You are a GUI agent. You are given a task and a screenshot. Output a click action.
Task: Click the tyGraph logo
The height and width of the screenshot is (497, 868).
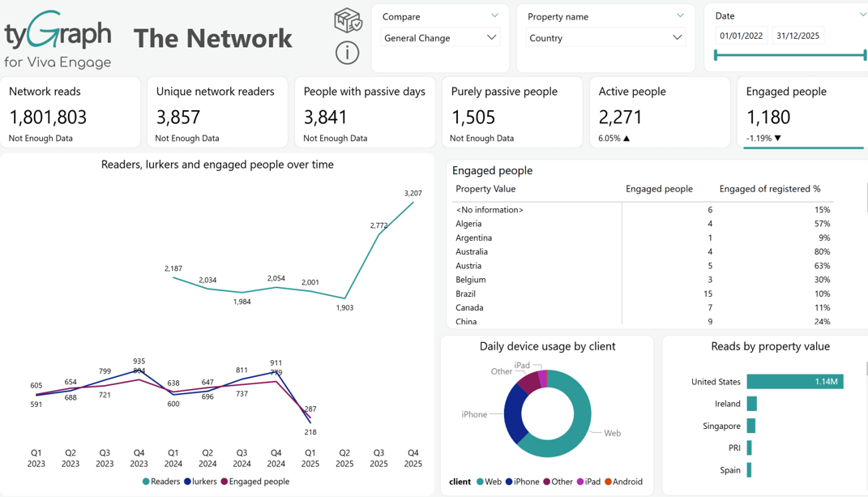coord(58,40)
